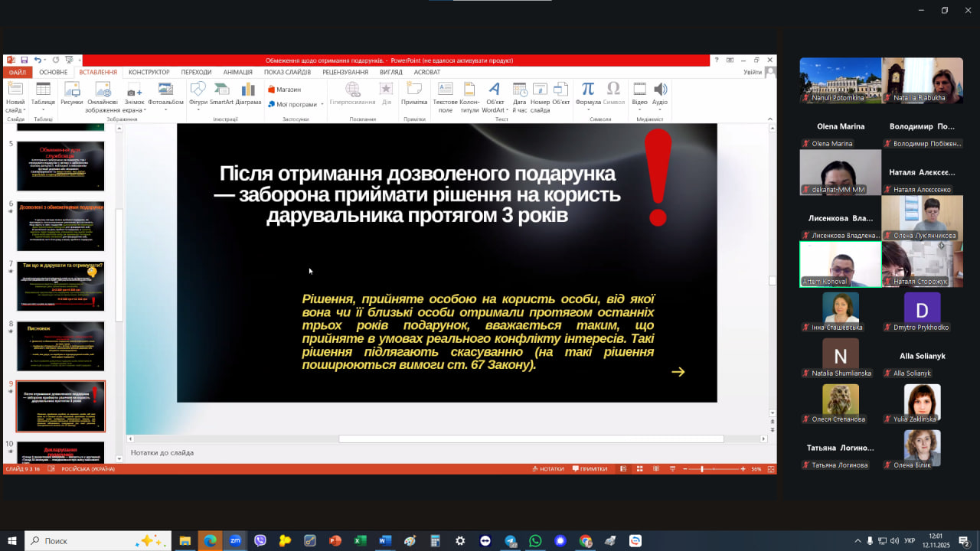Insert Колонтитули header and footer

tap(469, 95)
